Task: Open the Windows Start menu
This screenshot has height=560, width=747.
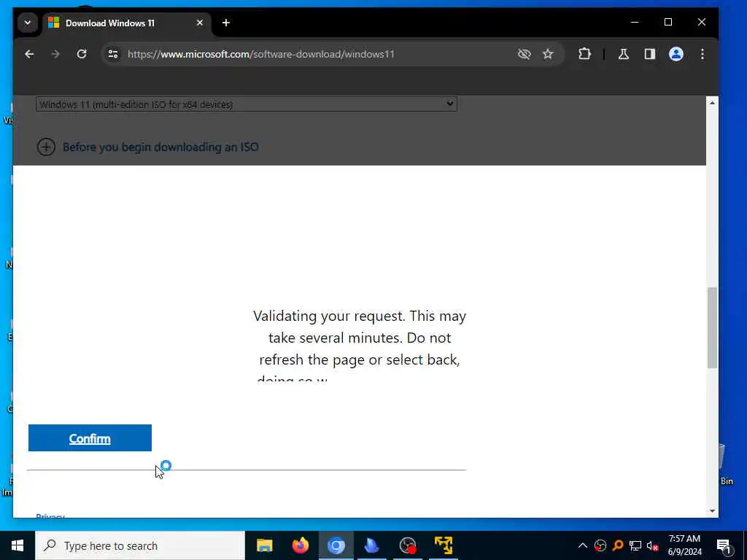Action: click(18, 545)
